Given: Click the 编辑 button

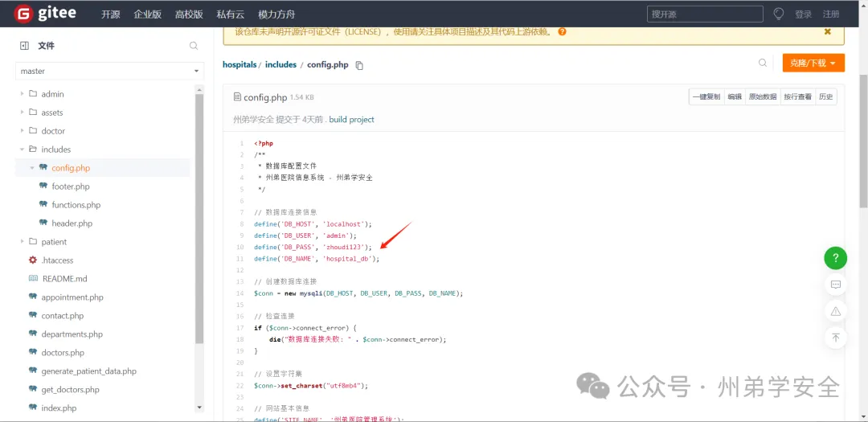Looking at the screenshot, I should pyautogui.click(x=735, y=97).
